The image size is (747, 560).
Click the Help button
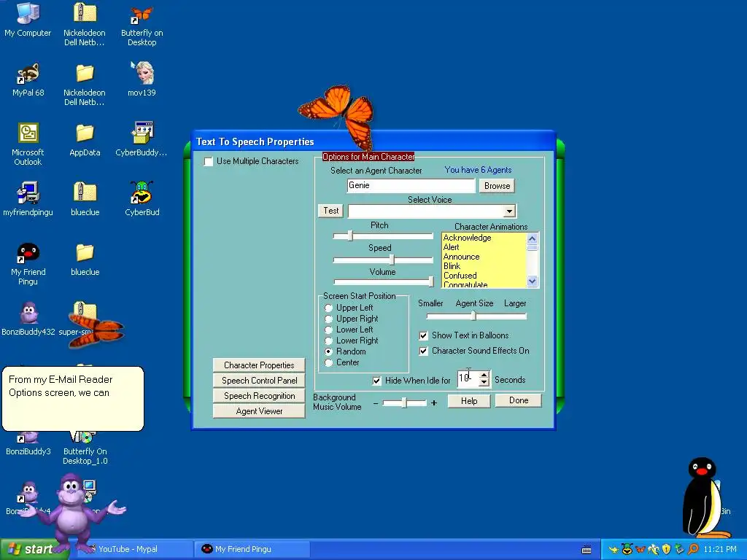tap(469, 401)
